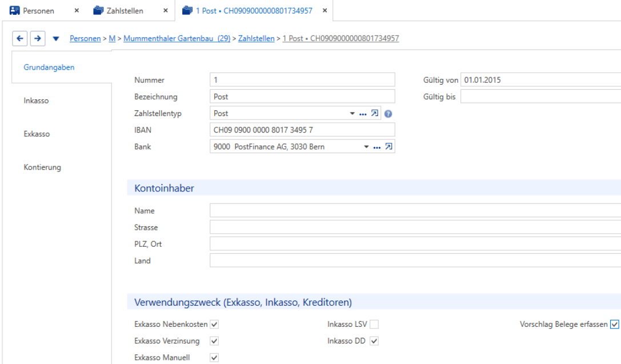621x364 pixels.
Task: Open the Bank record link icon
Action: 389,146
